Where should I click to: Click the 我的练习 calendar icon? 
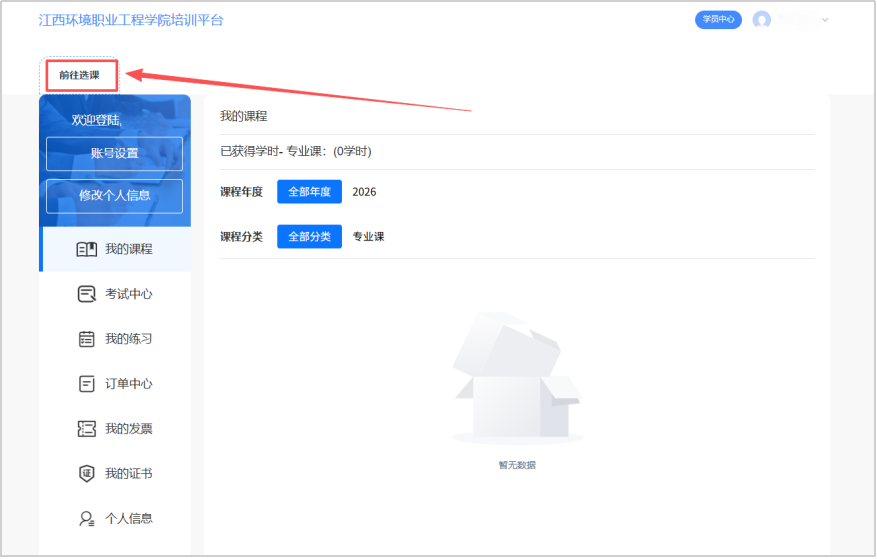[86, 339]
